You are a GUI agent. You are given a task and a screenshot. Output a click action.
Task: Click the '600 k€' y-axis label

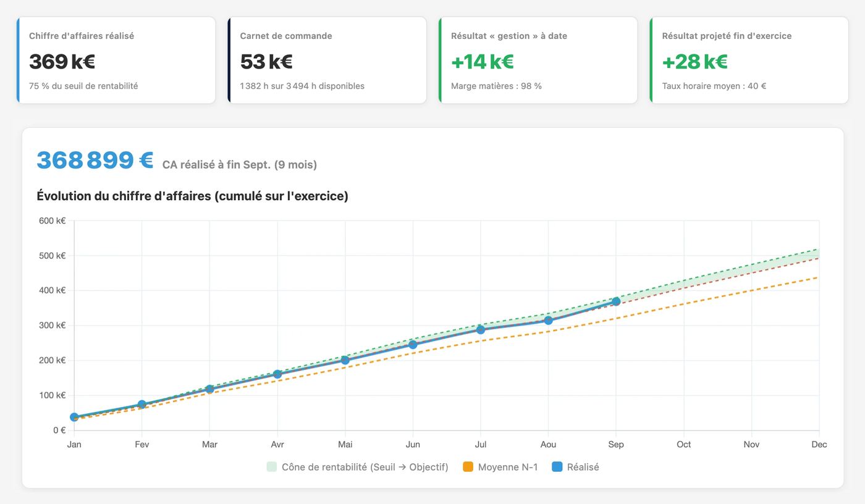coord(52,220)
